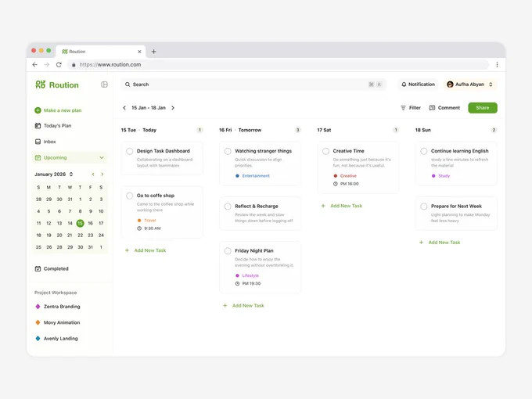This screenshot has width=532, height=399.
Task: Mark Go to coffe shop as complete
Action: pyautogui.click(x=130, y=196)
